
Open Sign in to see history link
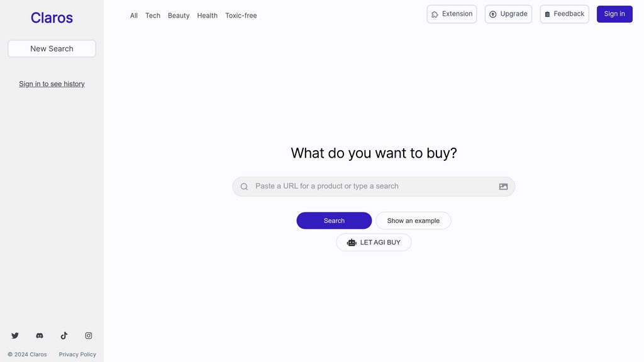tap(52, 84)
